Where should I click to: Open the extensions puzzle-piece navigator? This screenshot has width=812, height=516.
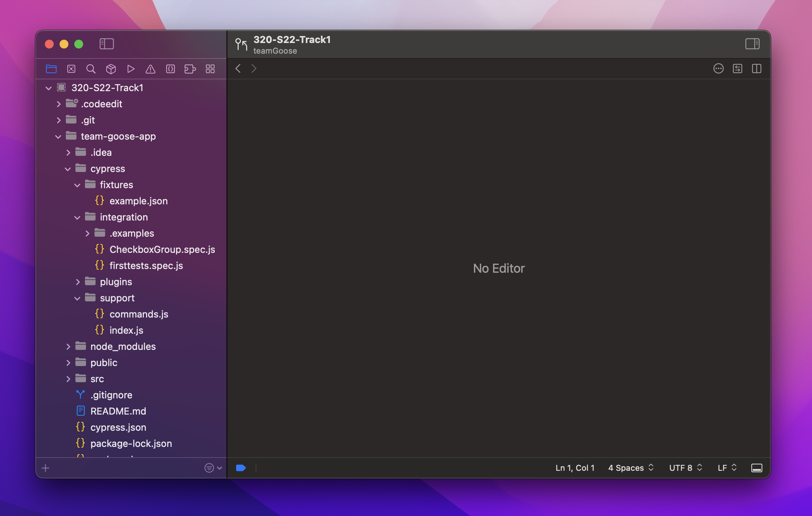[190, 69]
